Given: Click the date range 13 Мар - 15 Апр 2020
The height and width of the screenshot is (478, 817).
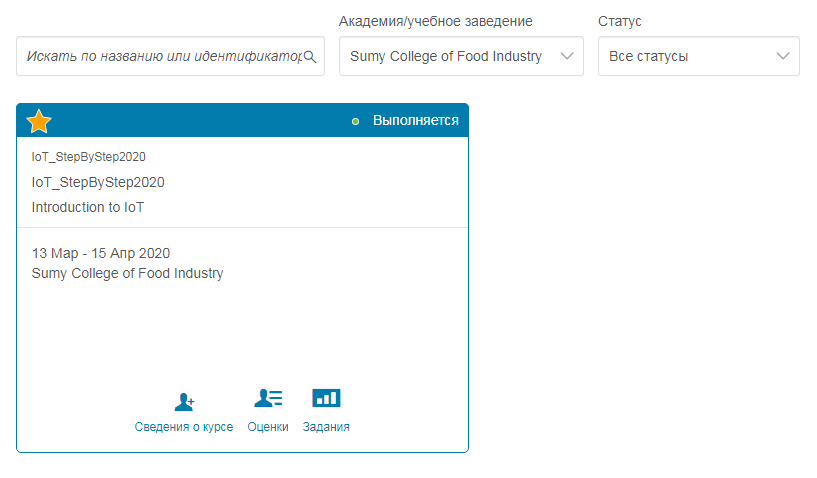Looking at the screenshot, I should 101,253.
